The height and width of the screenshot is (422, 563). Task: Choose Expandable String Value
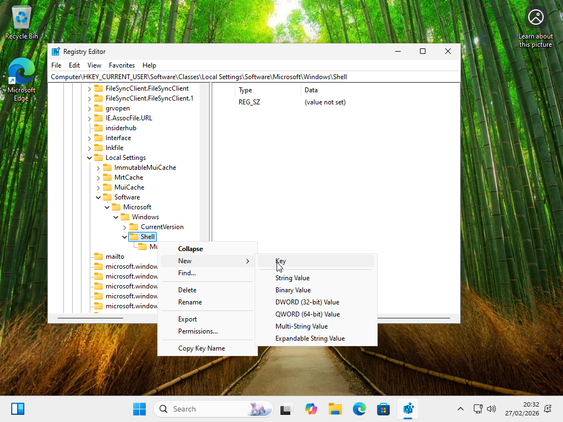[316, 338]
